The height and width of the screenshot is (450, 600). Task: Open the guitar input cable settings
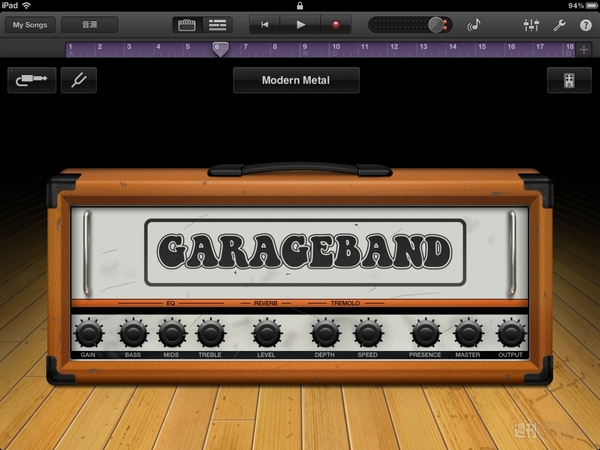coord(32,81)
